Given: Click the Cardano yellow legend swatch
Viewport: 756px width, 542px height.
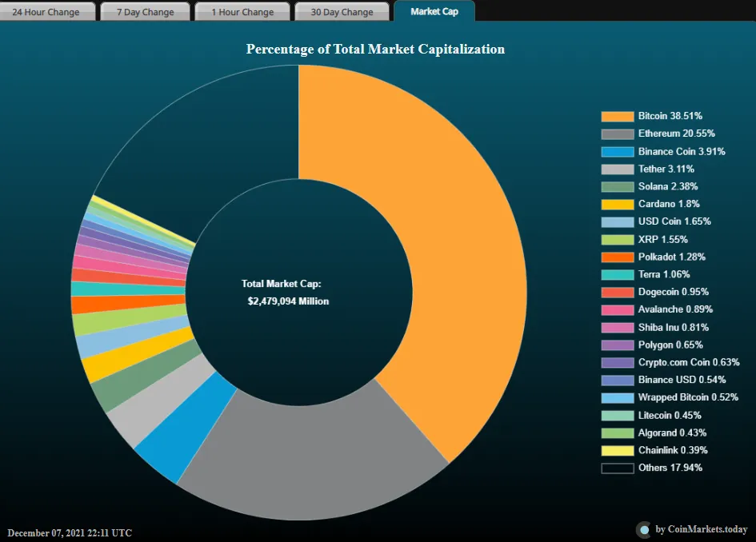Looking at the screenshot, I should point(617,205).
